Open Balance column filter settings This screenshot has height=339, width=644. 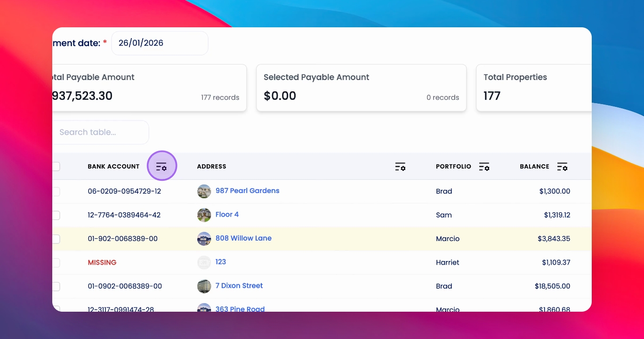click(x=562, y=166)
